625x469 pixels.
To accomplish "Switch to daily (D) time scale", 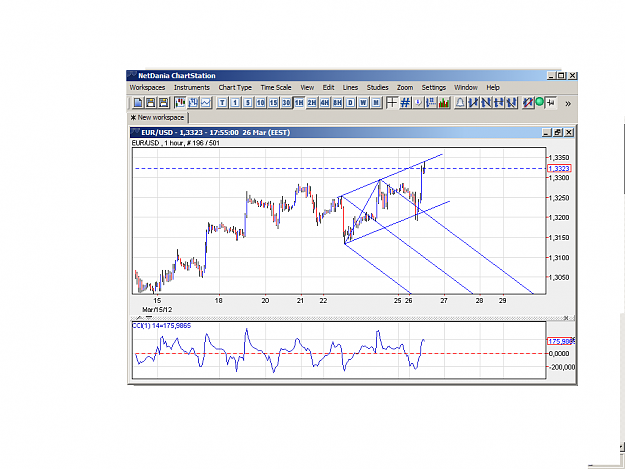I will (x=350, y=103).
